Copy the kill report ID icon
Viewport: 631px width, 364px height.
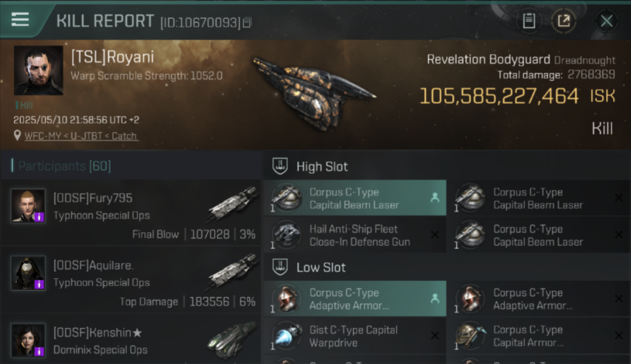(247, 22)
